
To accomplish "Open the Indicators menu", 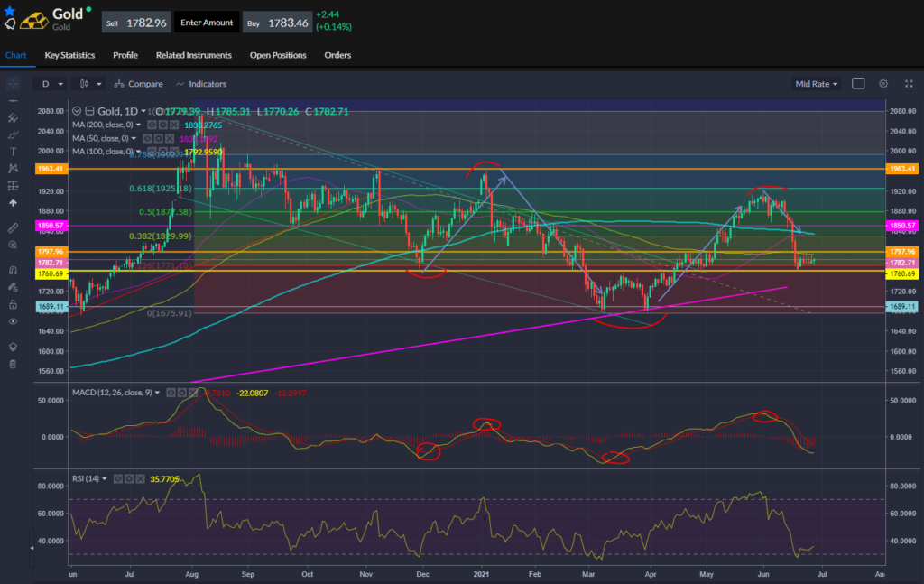I will (201, 84).
